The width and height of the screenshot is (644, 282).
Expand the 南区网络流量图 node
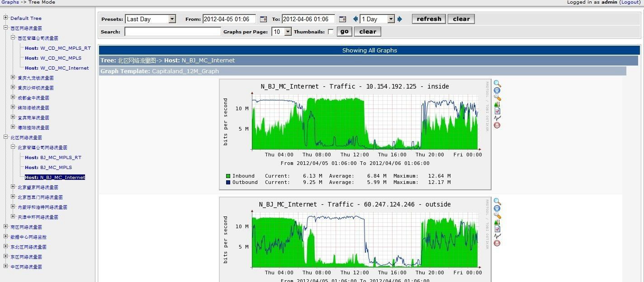[x=6, y=227]
